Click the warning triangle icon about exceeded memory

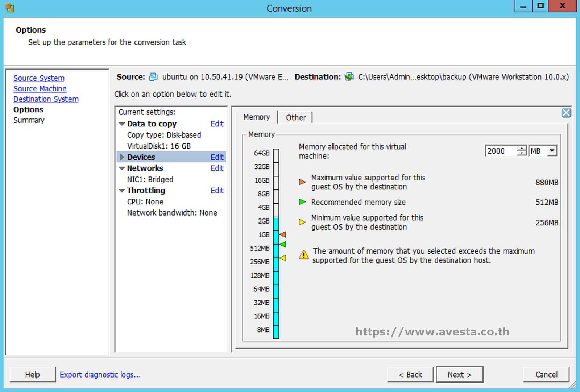point(303,255)
